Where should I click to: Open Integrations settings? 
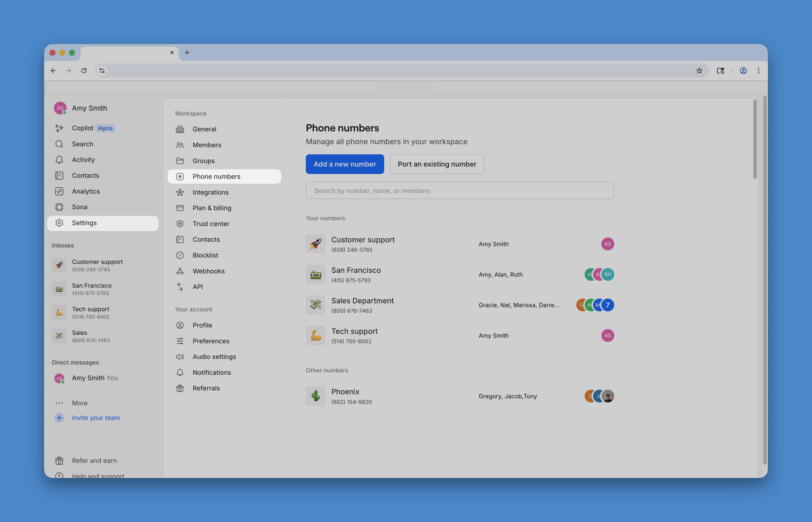[224, 192]
